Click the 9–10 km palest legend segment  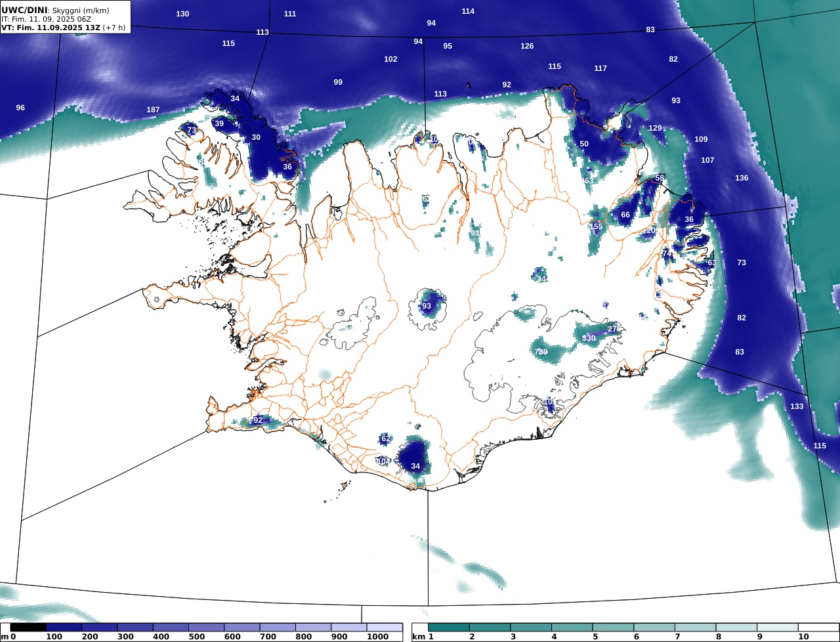(778, 628)
